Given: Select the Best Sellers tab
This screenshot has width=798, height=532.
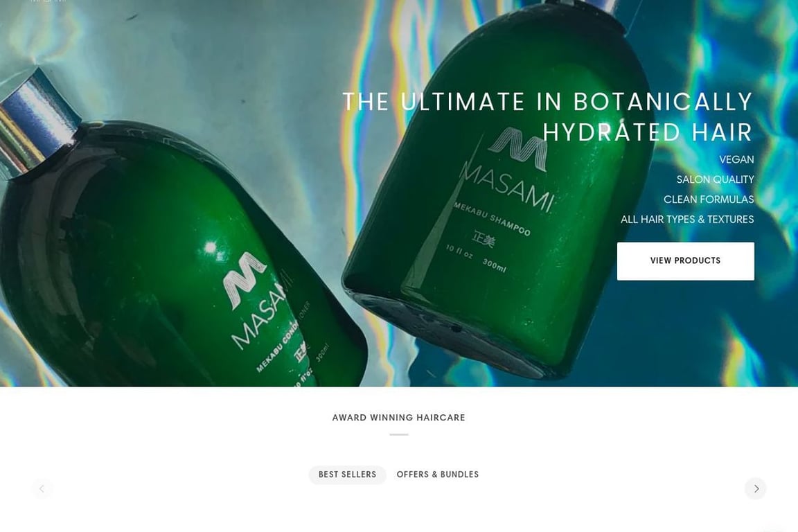Looking at the screenshot, I should tap(348, 475).
